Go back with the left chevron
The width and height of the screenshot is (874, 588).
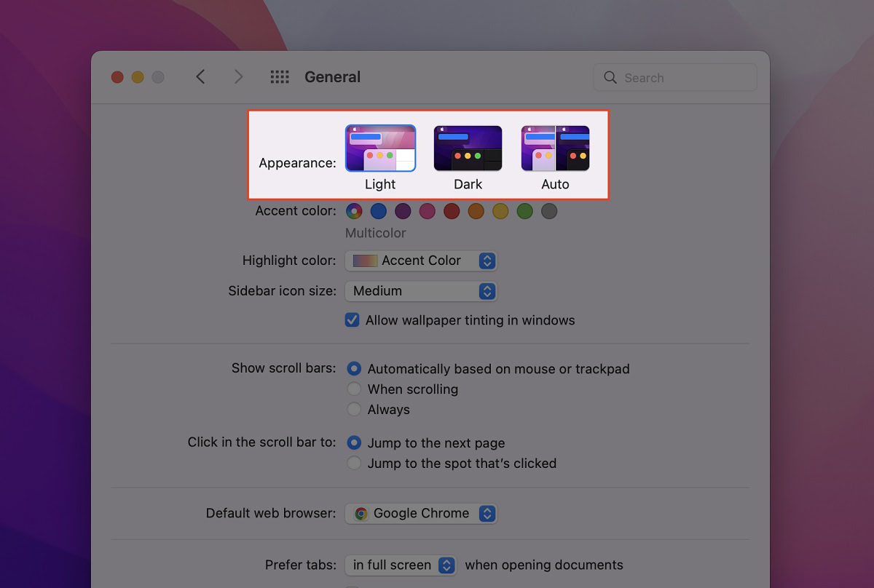click(x=201, y=76)
